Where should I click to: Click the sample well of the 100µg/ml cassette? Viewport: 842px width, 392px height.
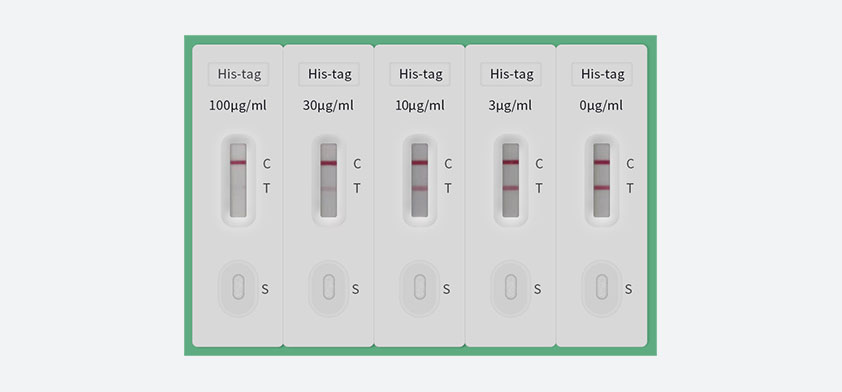[x=238, y=287]
